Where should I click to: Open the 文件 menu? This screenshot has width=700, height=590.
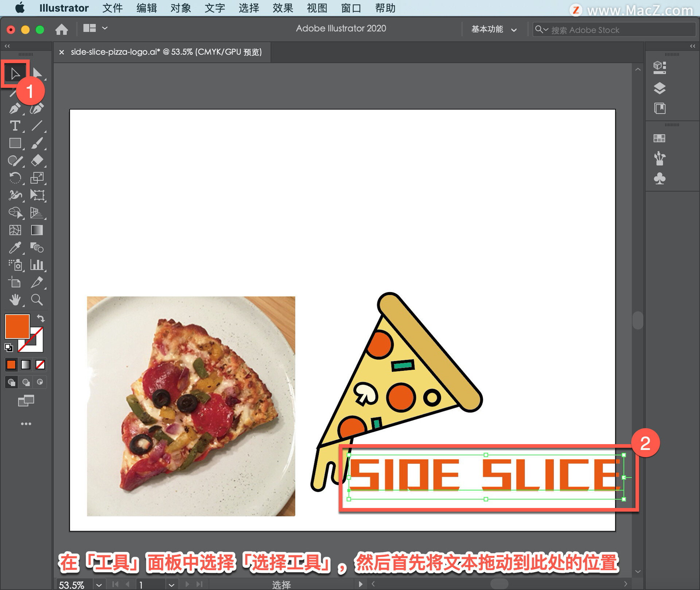pyautogui.click(x=112, y=8)
